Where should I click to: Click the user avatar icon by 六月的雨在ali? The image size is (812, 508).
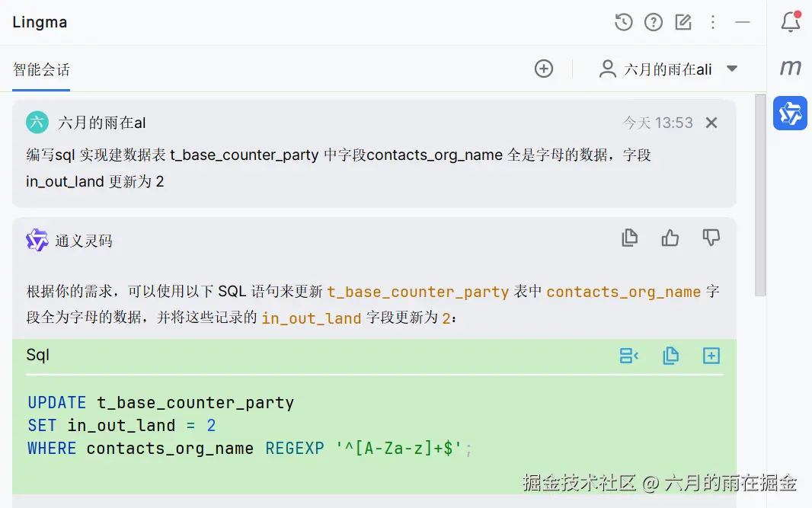click(607, 69)
